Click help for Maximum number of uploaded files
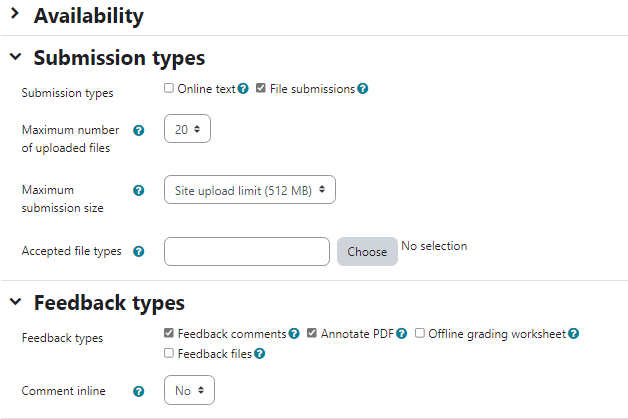The width and height of the screenshot is (628, 419). click(139, 130)
